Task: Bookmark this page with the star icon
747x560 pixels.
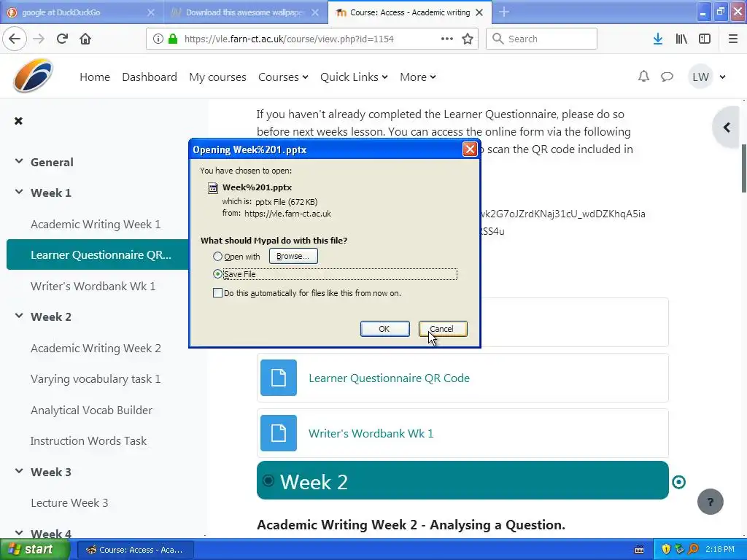Action: point(468,39)
